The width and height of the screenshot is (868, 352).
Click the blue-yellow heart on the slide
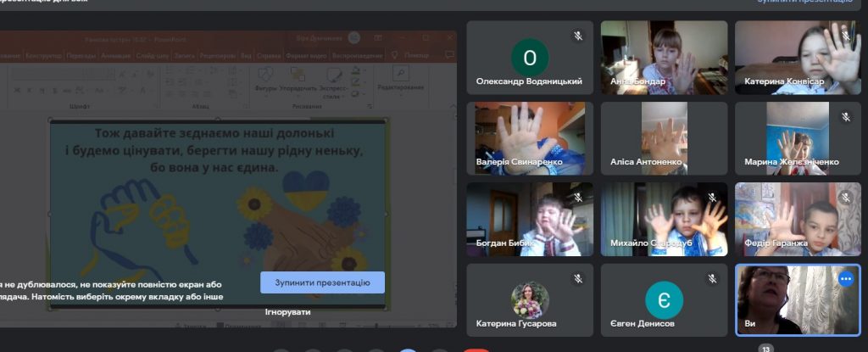[x=305, y=189]
